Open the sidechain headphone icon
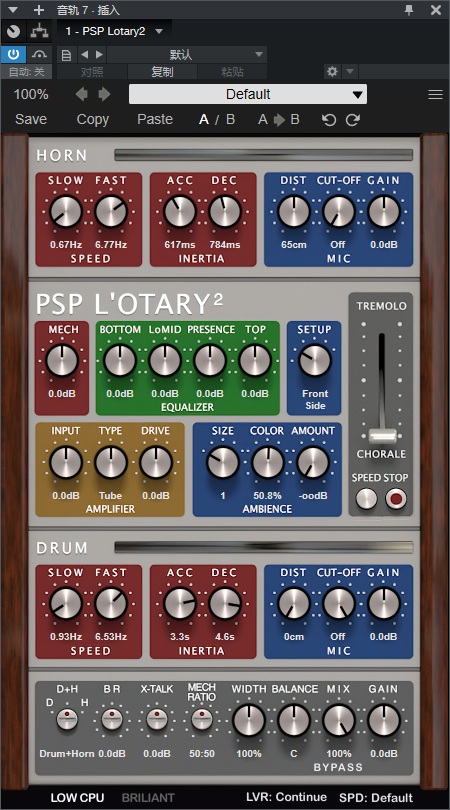Screen dimensions: 450x810 [39, 54]
